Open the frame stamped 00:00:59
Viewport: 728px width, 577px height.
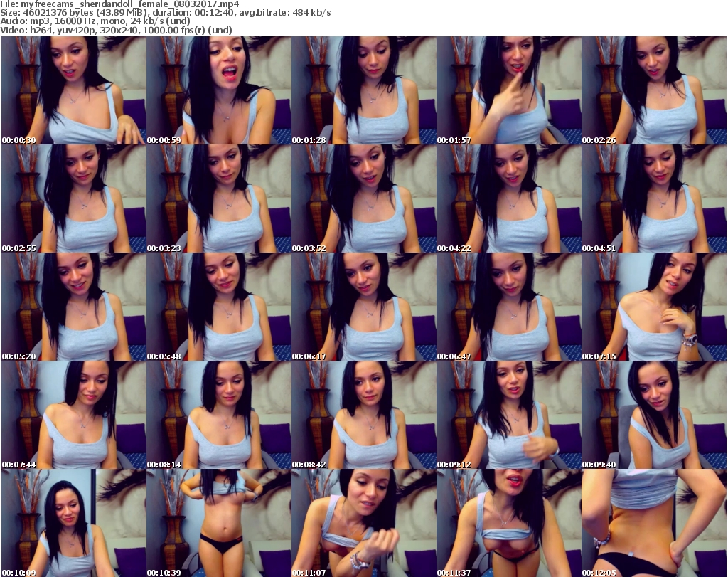coord(219,90)
